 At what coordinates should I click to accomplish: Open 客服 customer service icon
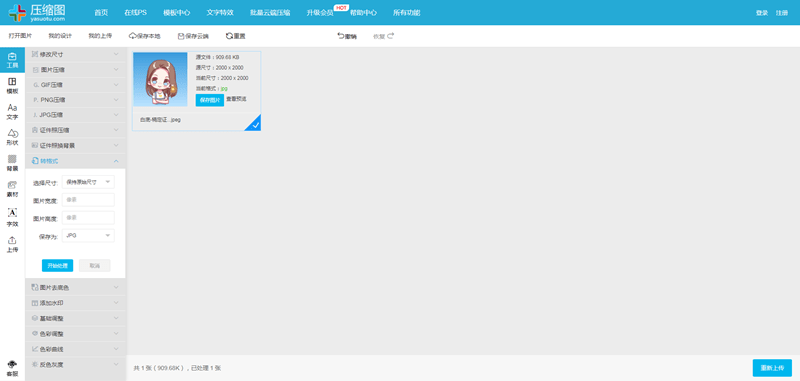click(x=12, y=368)
